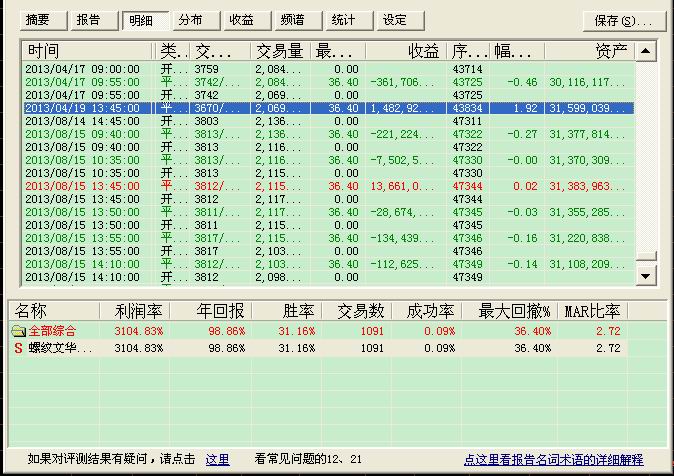The image size is (674, 476).
Task: Click the 序... column header
Action: pyautogui.click(x=468, y=51)
